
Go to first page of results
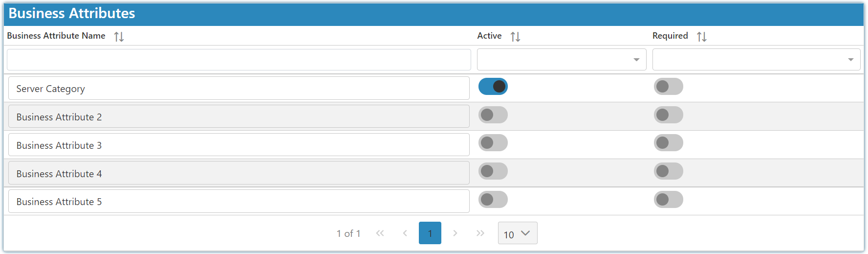(380, 233)
